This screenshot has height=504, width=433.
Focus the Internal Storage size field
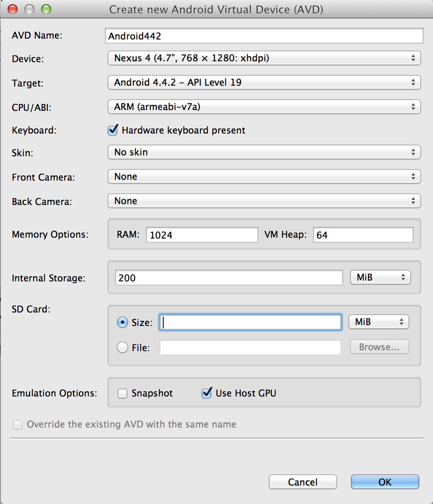[229, 278]
